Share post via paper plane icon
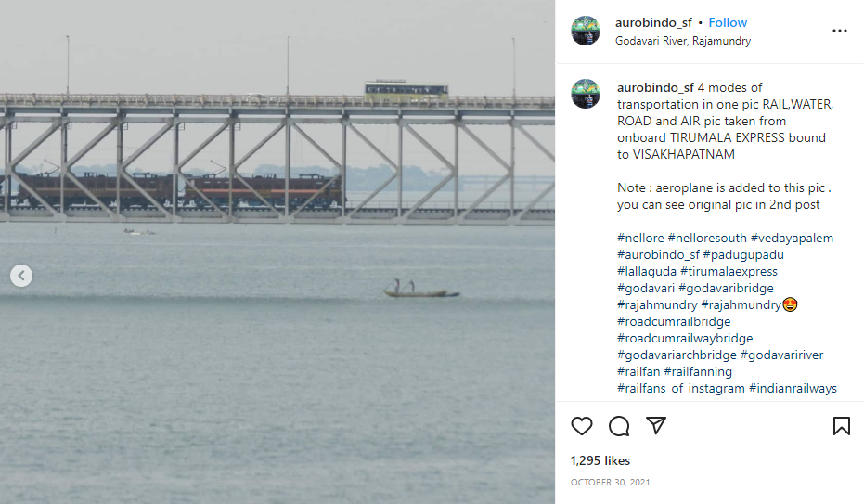This screenshot has height=504, width=864. [x=656, y=426]
